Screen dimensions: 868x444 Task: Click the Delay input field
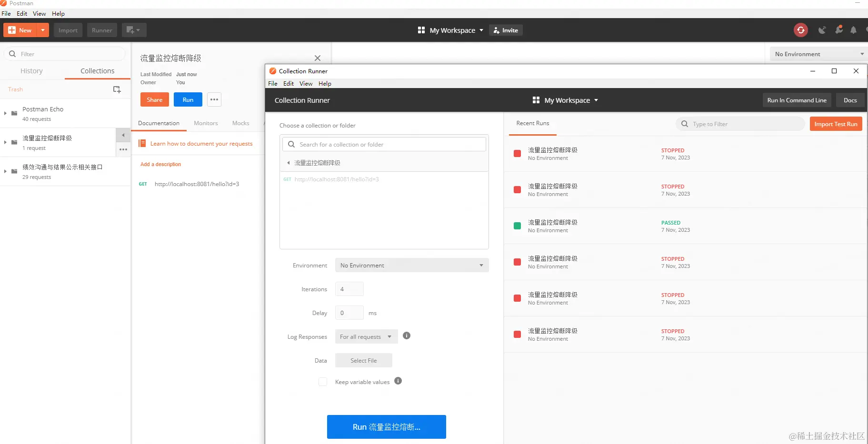(x=349, y=313)
